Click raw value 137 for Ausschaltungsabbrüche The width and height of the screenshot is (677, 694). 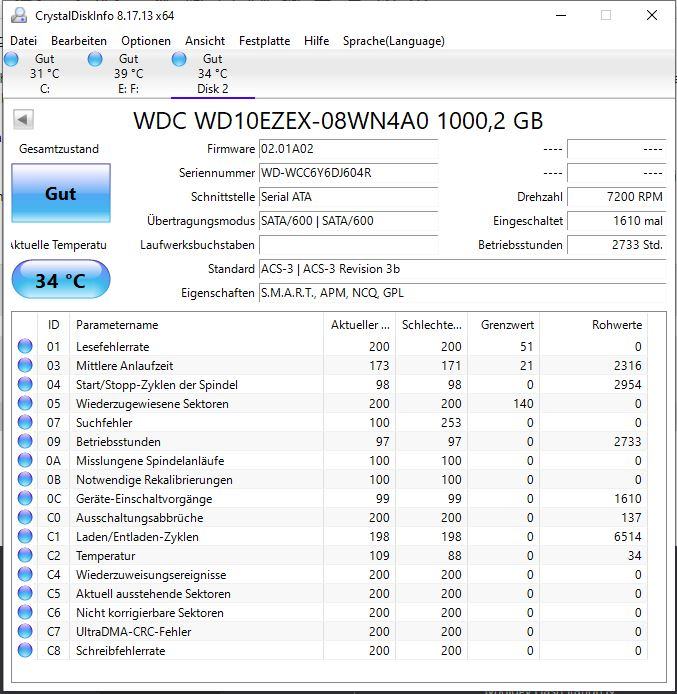coord(631,518)
